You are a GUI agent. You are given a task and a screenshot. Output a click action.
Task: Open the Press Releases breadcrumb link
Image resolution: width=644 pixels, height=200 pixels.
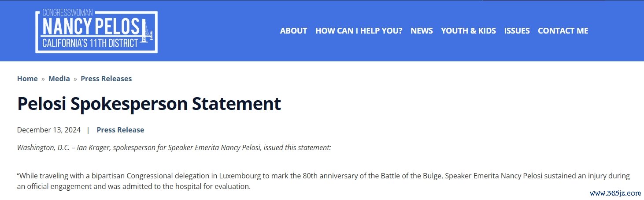pos(106,79)
